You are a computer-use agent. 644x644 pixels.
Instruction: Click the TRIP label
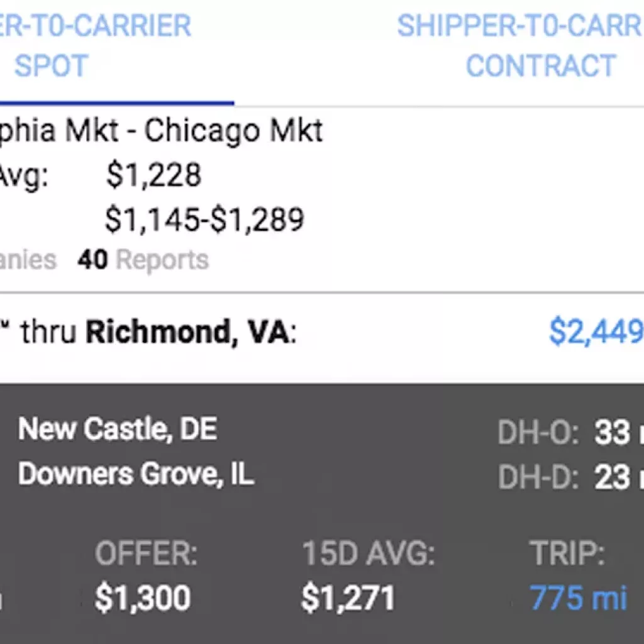pyautogui.click(x=567, y=553)
